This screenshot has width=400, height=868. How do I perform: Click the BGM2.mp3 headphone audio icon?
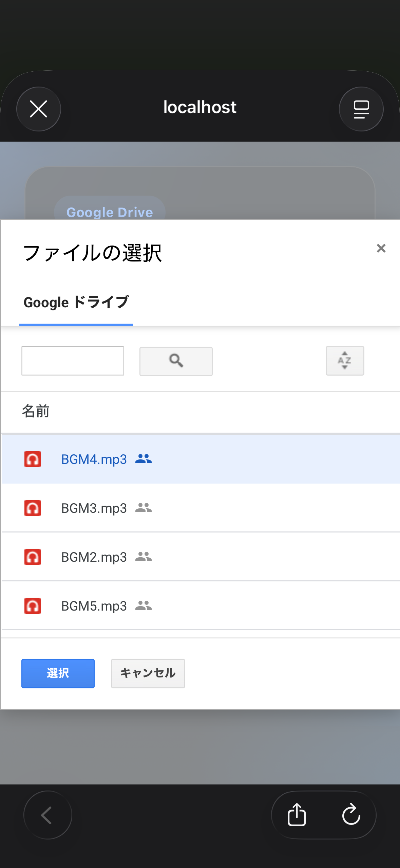(33, 557)
